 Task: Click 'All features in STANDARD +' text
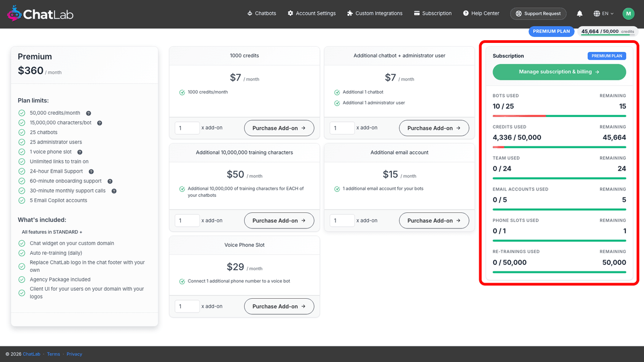coord(52,232)
